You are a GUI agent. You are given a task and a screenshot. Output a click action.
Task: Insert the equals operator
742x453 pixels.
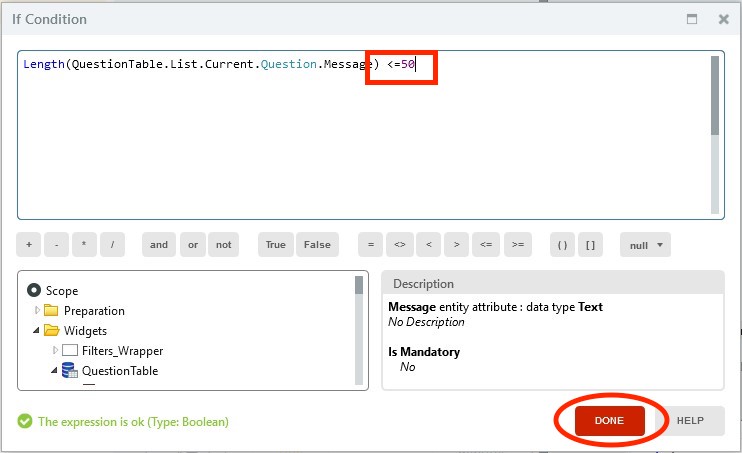coord(371,245)
